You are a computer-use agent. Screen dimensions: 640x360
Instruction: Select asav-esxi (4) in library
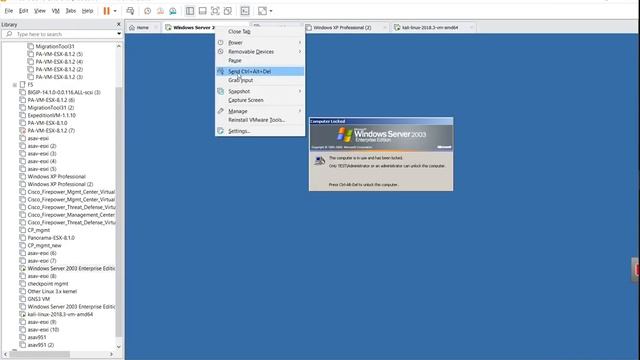tap(42, 162)
